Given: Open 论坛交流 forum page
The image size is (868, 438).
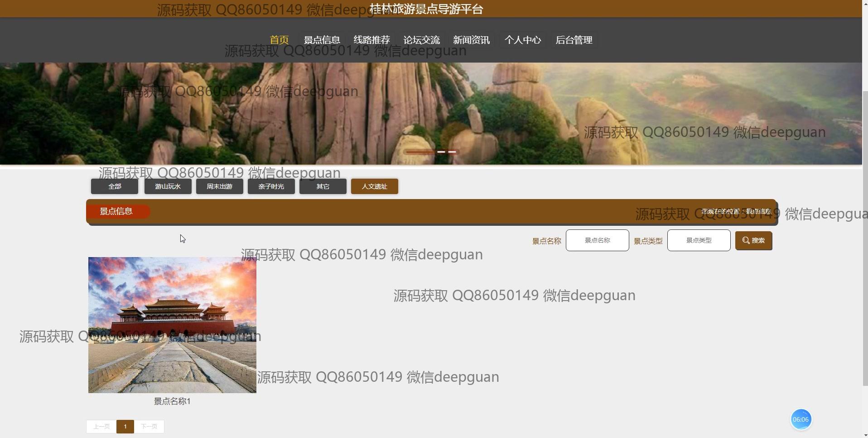Looking at the screenshot, I should [x=421, y=40].
